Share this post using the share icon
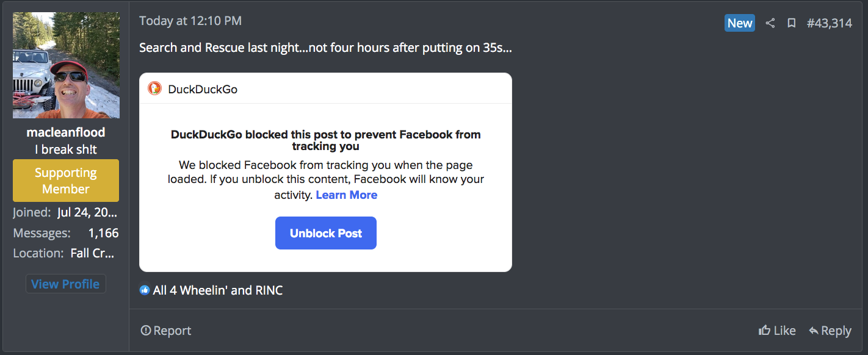Screen dimensions: 868x355 770,23
